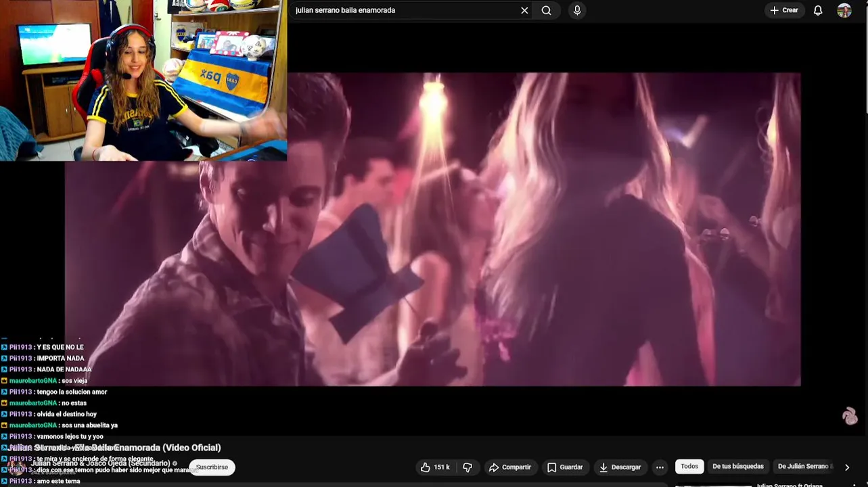868x487 pixels.
Task: Click the pink mascot icon at right
Action: 850,416
